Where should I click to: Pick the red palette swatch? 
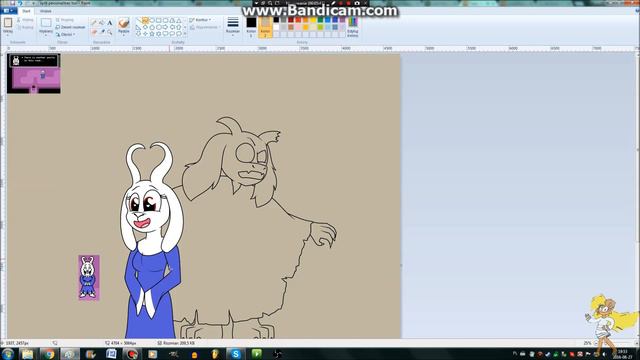(x=298, y=20)
